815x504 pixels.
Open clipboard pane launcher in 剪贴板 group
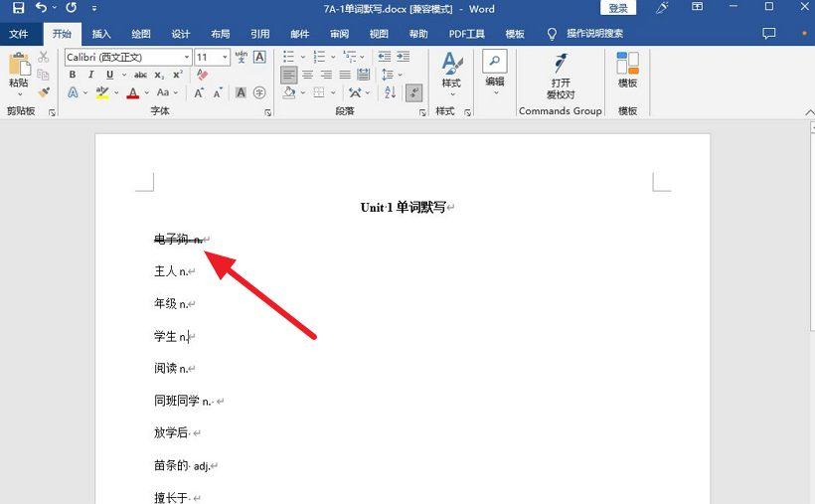[52, 111]
